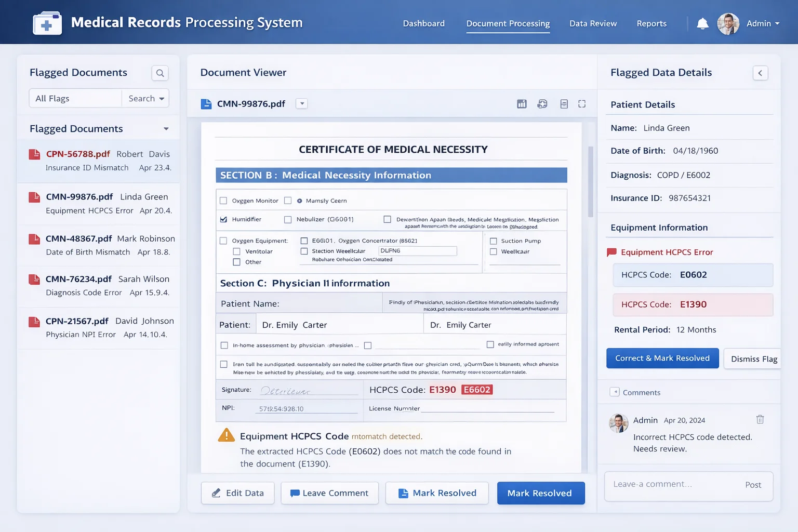Click the rotate/refresh icon in viewer toolbar

(542, 104)
